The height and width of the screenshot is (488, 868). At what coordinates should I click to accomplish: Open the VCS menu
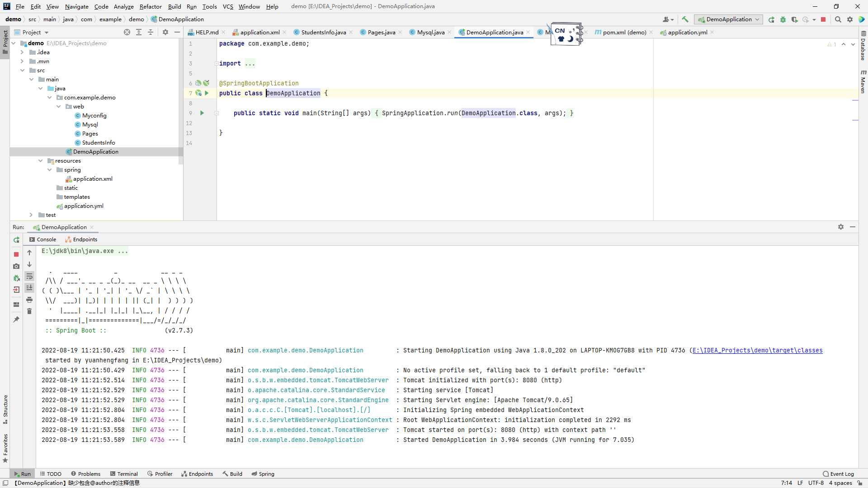[x=228, y=6]
